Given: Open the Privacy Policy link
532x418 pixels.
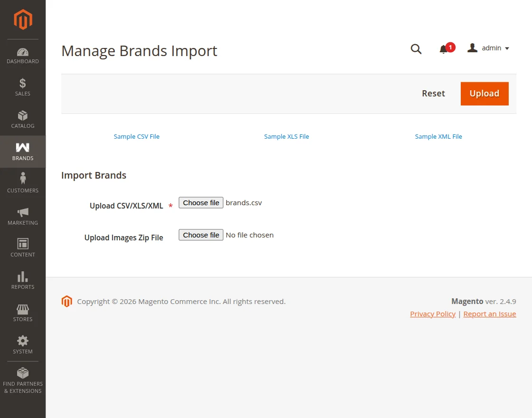Looking at the screenshot, I should coord(433,314).
